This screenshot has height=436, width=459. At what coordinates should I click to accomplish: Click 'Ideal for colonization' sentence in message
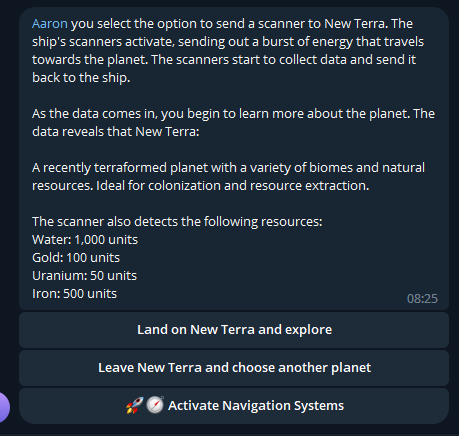point(233,186)
